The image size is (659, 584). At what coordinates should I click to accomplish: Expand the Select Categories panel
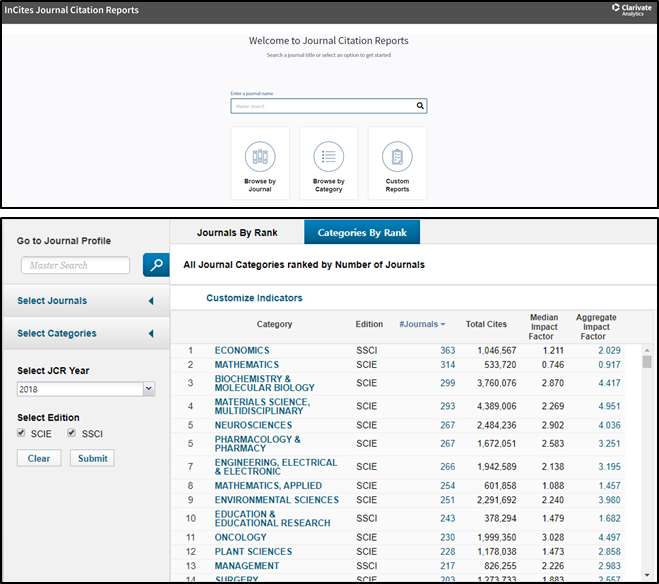86,334
